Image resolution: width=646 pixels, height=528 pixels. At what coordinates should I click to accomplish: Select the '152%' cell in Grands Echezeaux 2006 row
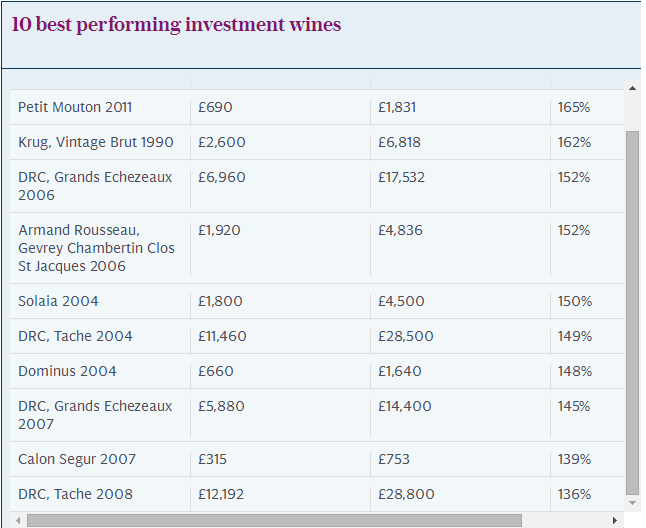click(x=587, y=186)
